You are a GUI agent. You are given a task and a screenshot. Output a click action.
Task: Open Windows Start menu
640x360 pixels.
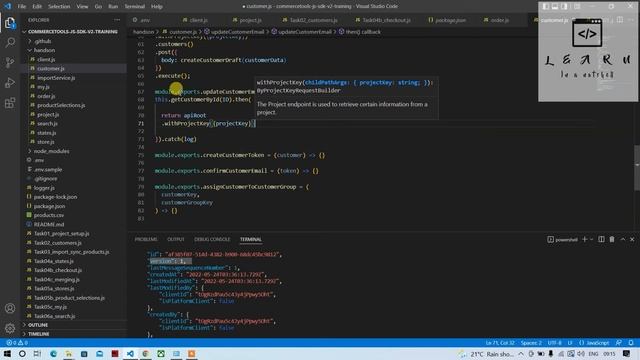[x=7, y=353]
